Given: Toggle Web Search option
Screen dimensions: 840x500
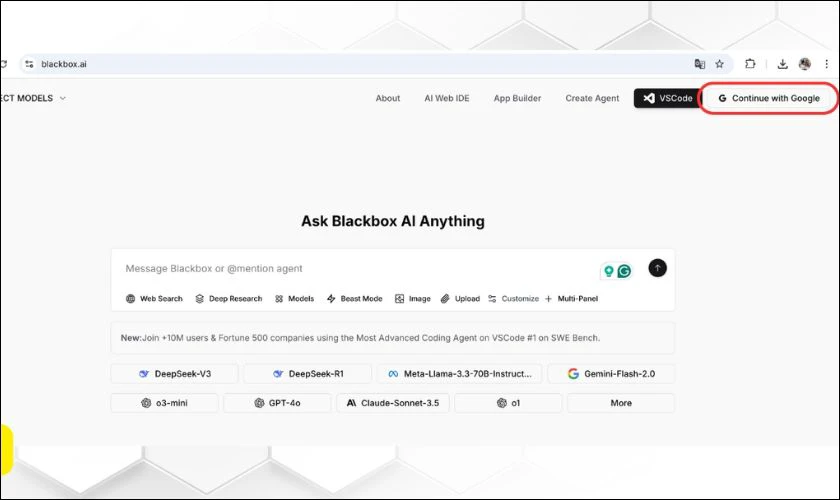Looking at the screenshot, I should point(154,298).
